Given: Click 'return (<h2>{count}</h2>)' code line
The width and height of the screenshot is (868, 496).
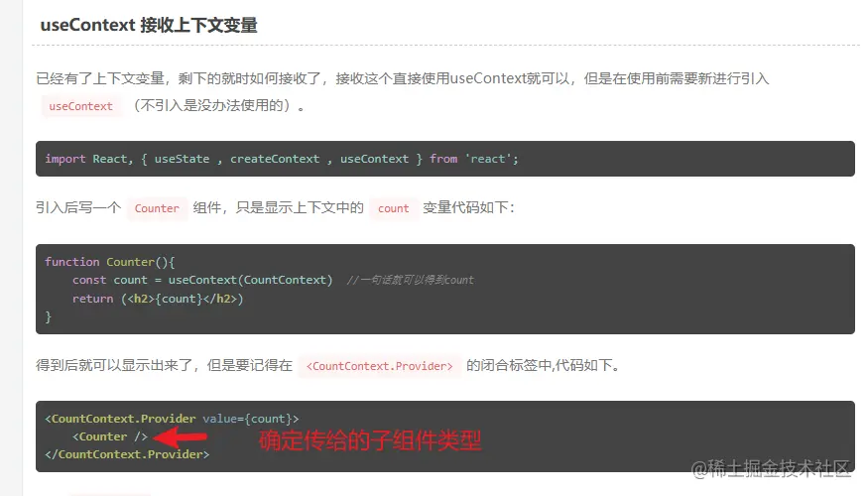Looking at the screenshot, I should pos(158,299).
